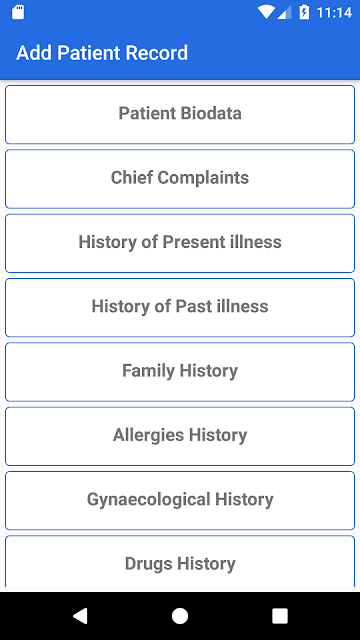Select History of Past illness
The image size is (360, 640).
[180, 307]
